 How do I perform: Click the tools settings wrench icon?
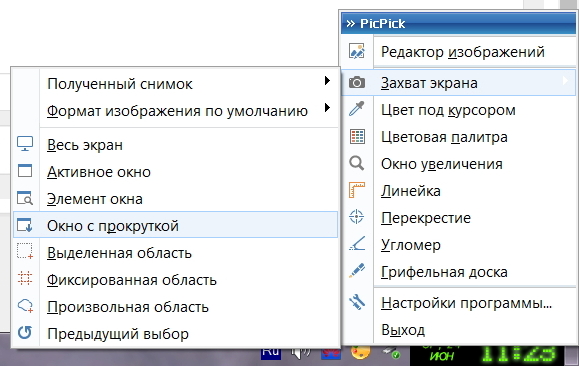(x=357, y=302)
